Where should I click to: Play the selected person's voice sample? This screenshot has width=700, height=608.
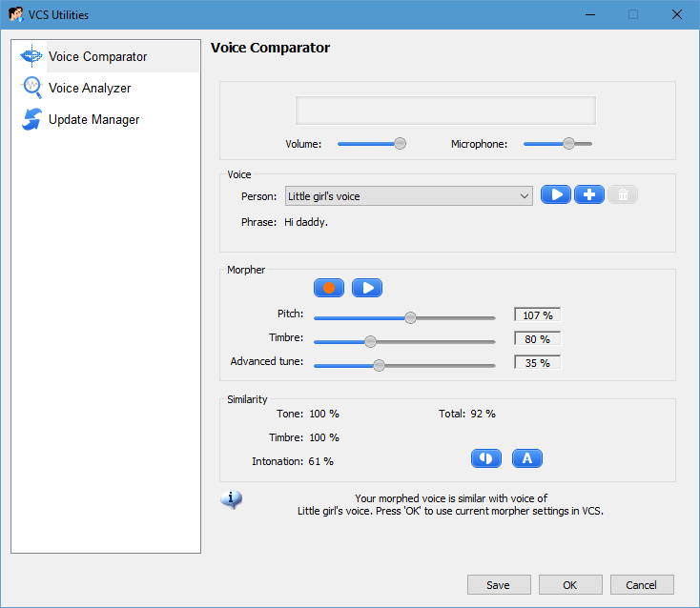pos(556,194)
